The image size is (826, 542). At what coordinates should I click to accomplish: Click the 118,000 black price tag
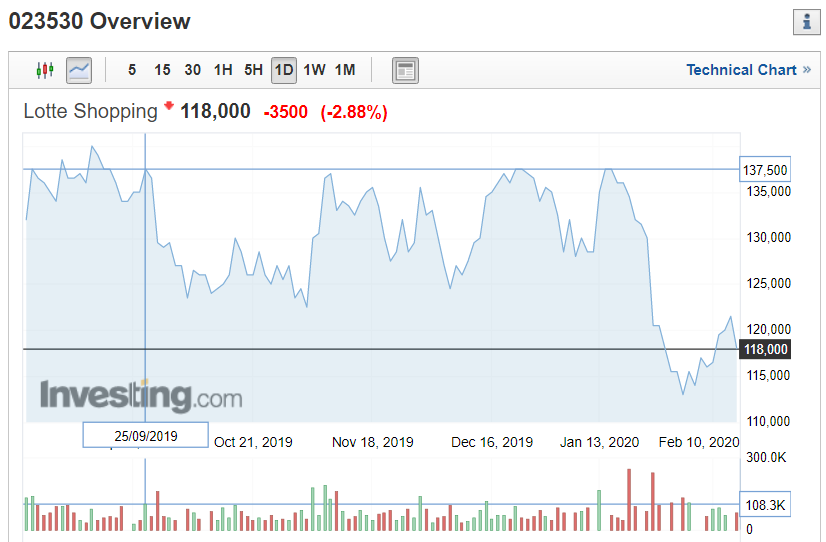click(765, 349)
